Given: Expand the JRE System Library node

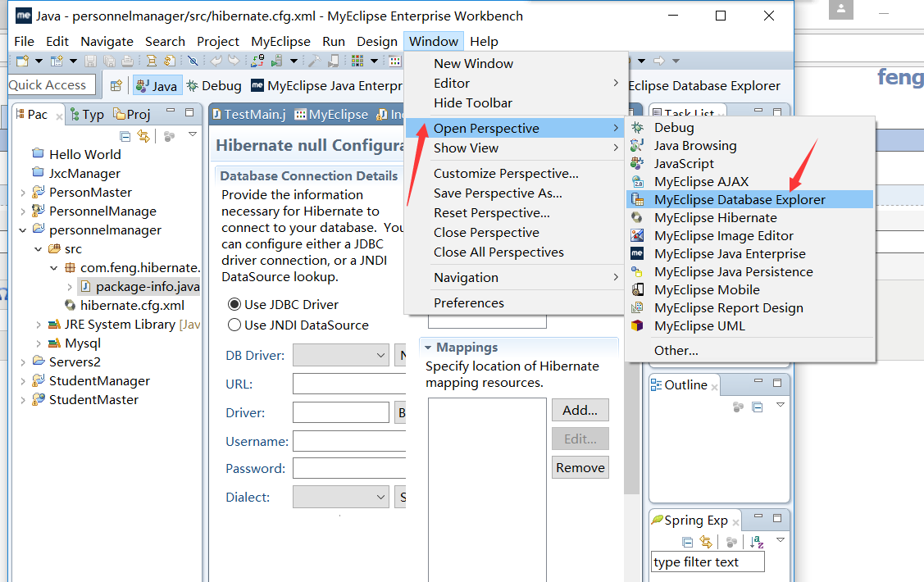Looking at the screenshot, I should [39, 325].
